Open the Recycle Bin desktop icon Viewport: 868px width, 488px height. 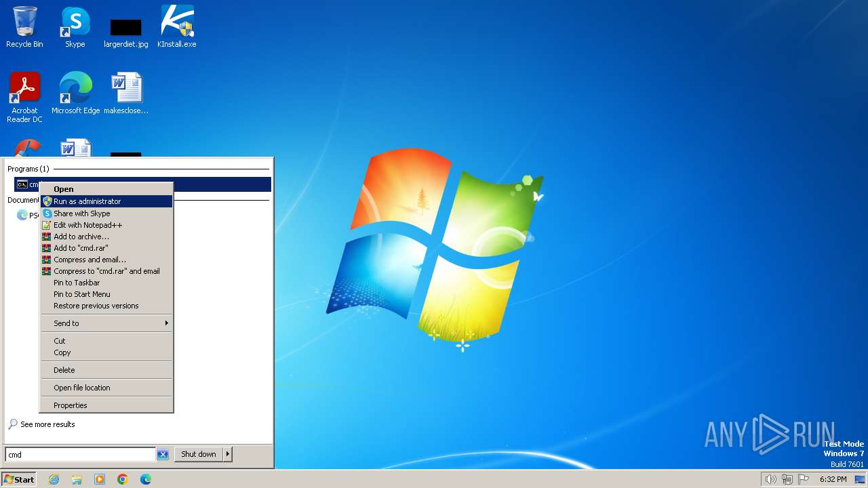point(24,27)
